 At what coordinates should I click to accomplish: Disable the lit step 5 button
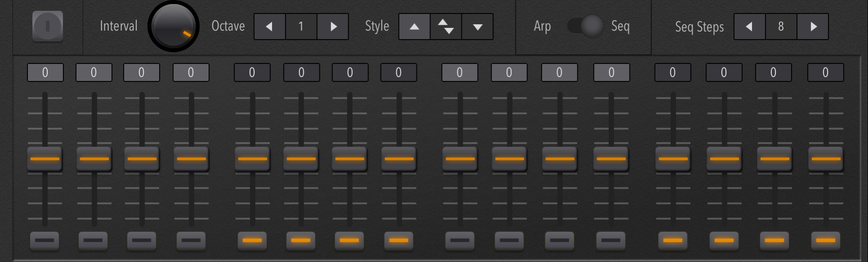click(252, 240)
